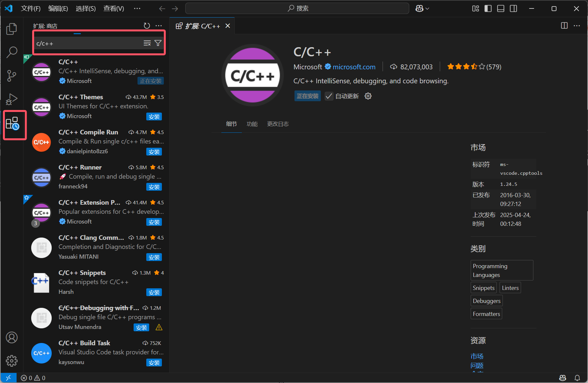
Task: Open the extension filter funnel
Action: tap(158, 43)
